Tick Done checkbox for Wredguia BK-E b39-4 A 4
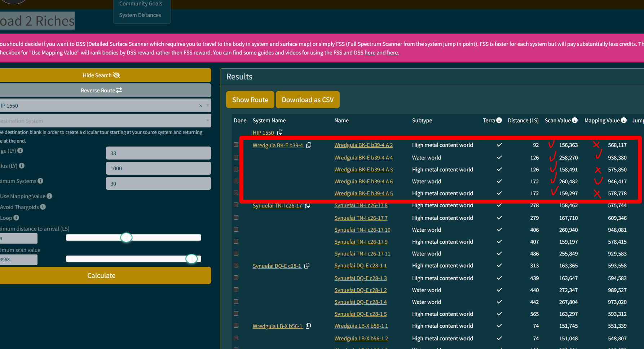The height and width of the screenshot is (349, 644). 236,157
